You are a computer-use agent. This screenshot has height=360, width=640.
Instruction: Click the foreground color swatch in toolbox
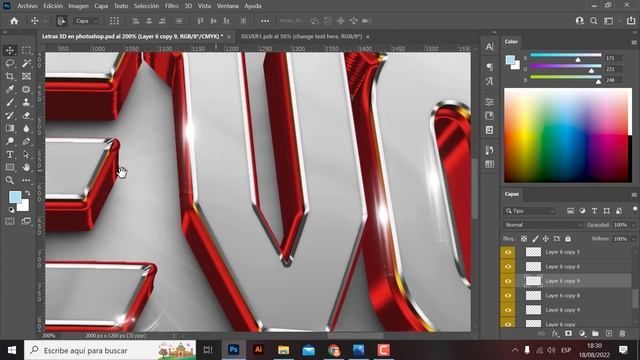(15, 197)
